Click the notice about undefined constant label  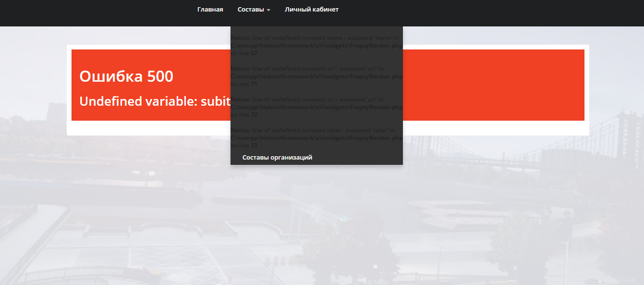[316, 138]
